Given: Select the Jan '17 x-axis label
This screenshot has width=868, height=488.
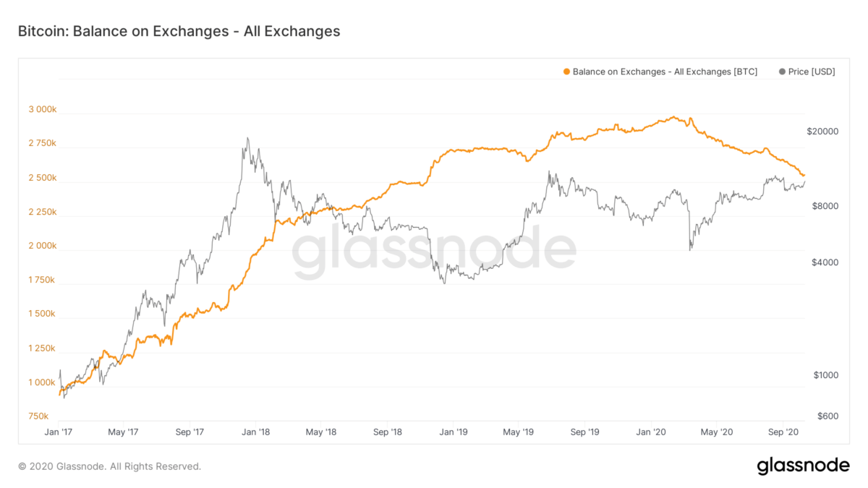Looking at the screenshot, I should [x=57, y=432].
